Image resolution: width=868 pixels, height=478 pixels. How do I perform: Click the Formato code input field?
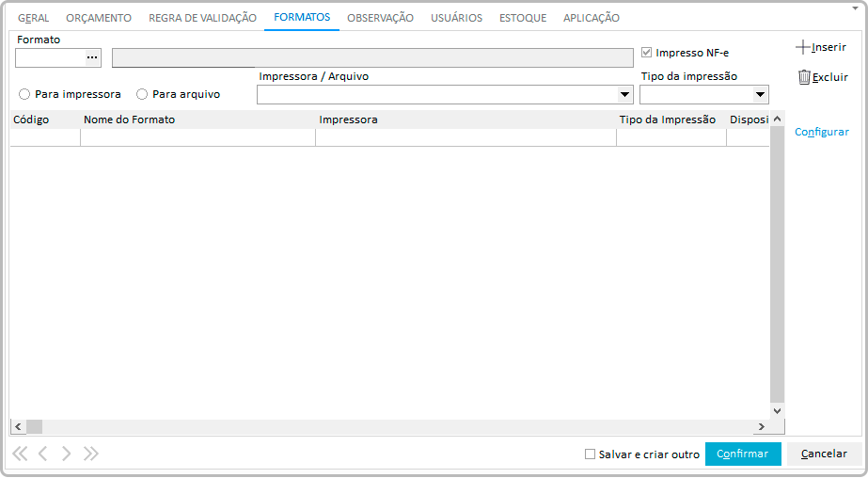[x=51, y=57]
